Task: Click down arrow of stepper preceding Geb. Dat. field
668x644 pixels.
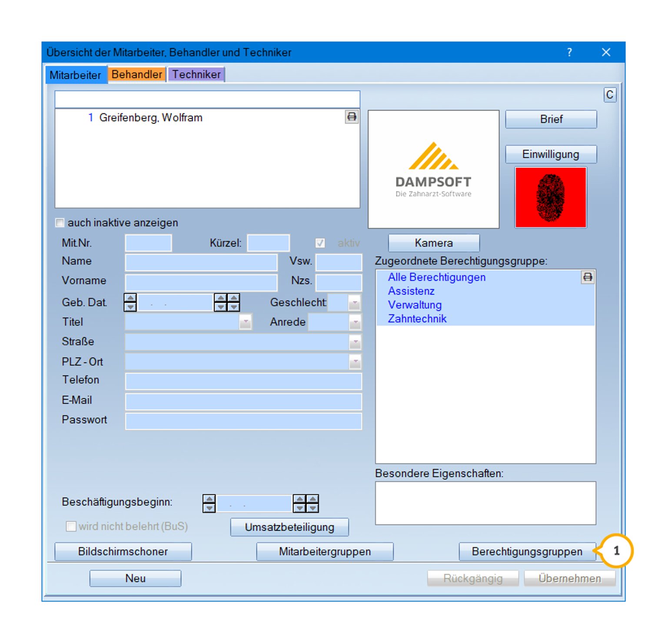Action: click(x=130, y=307)
